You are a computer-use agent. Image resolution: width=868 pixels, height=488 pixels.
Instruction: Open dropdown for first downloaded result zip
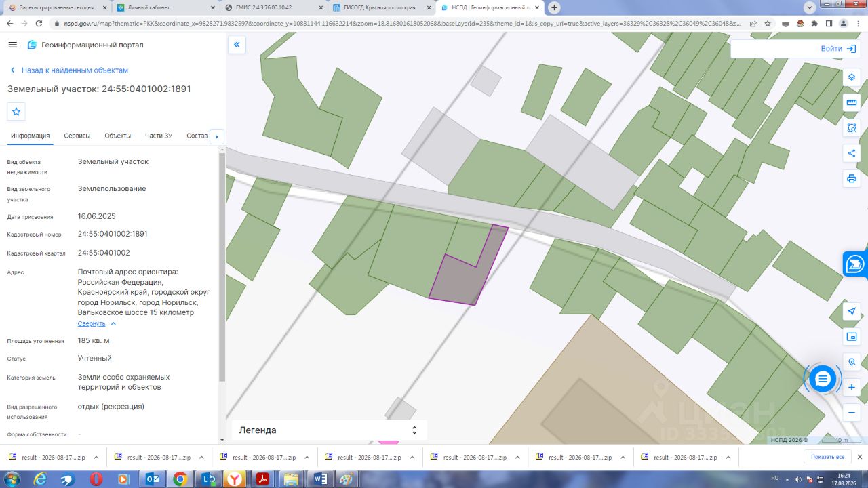[96, 457]
